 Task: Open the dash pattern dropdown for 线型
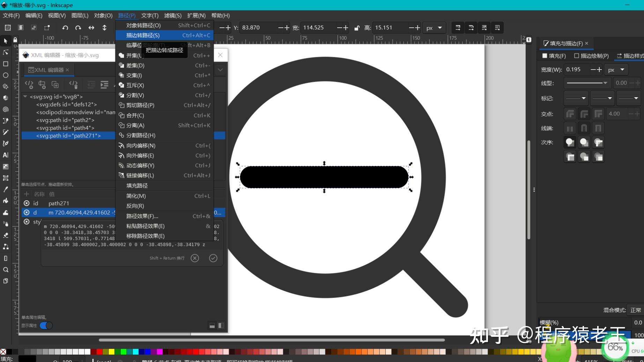coord(587,83)
